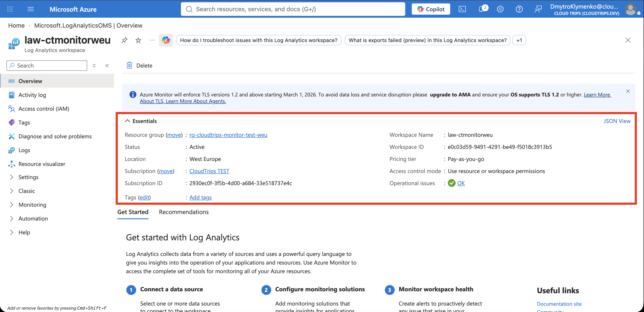This screenshot has height=312, width=644.
Task: Focus the global search resources box
Action: (293, 9)
